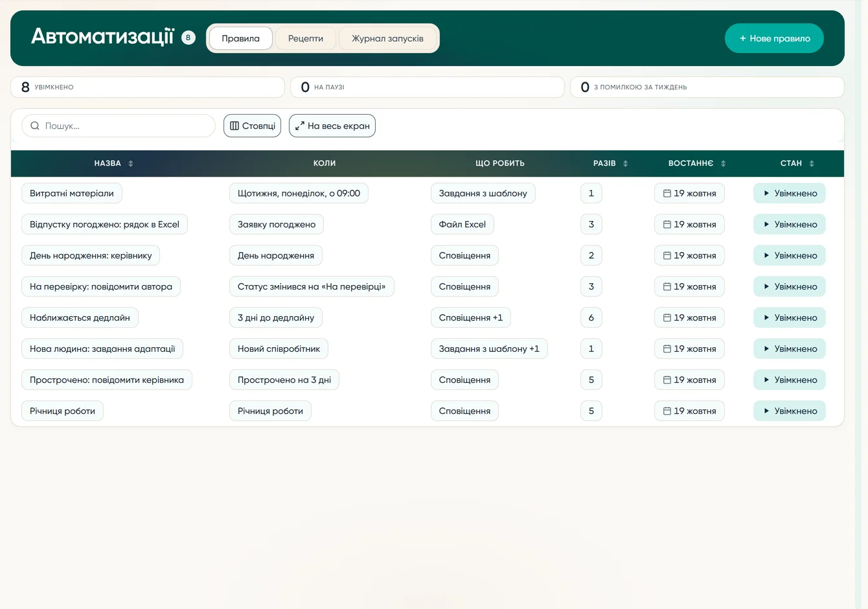Toggle Увімкнено status for Прострочено: повідомити керівника
Image resolution: width=868 pixels, height=609 pixels.
coord(790,380)
